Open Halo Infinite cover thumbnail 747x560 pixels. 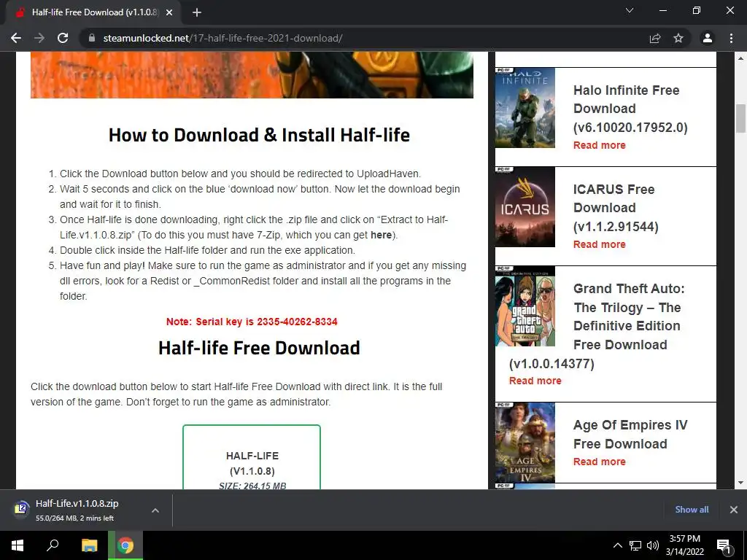click(525, 108)
